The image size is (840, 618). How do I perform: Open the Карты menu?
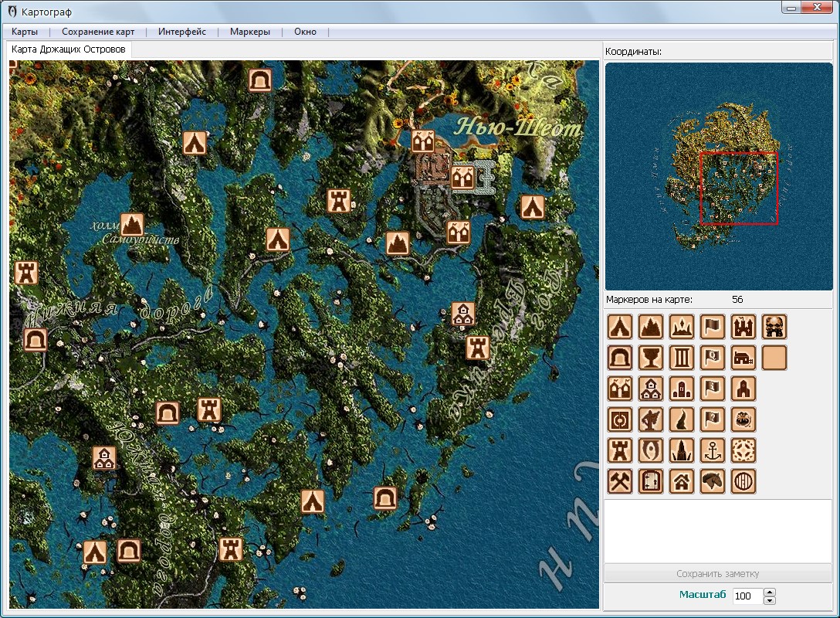[25, 32]
